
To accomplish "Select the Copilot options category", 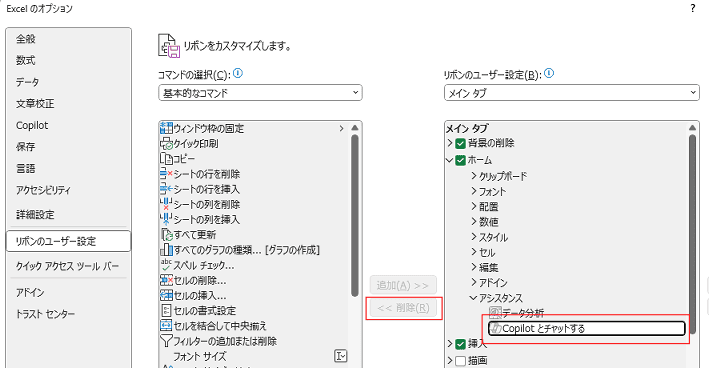I will point(68,125).
